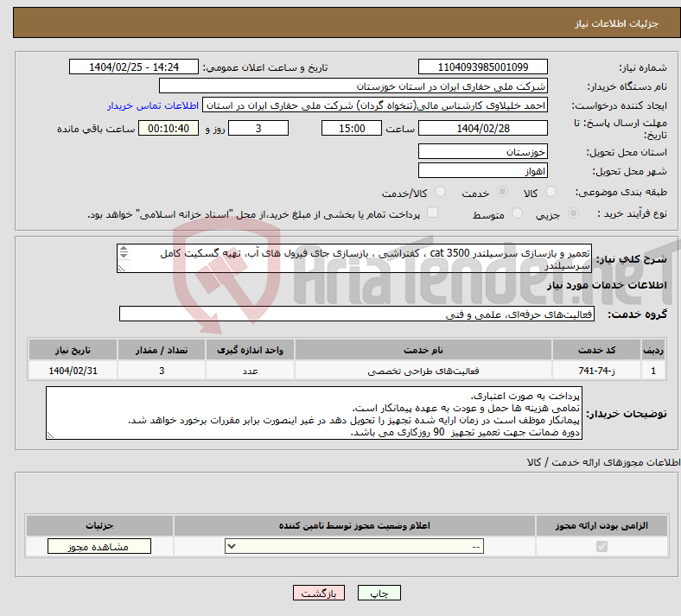Viewport: 681px width, 616px height.
Task: Click the delivery province field خوزستان
Action: tap(482, 151)
